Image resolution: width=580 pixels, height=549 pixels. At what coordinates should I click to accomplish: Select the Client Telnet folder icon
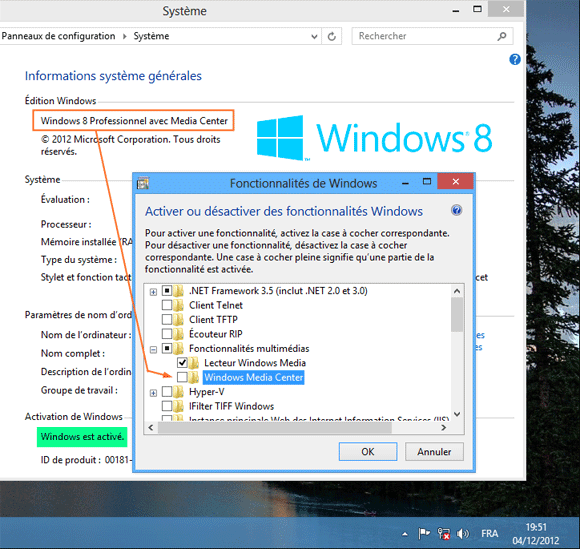click(179, 306)
